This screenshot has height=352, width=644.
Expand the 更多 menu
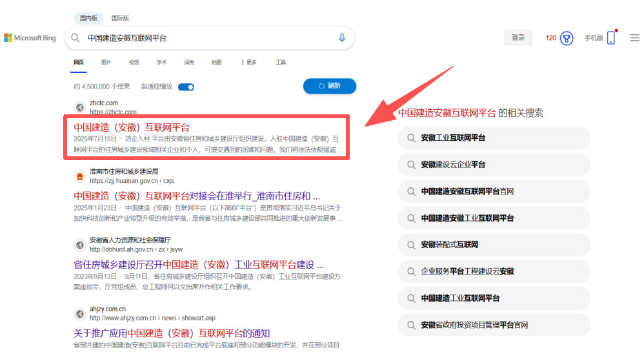click(248, 63)
